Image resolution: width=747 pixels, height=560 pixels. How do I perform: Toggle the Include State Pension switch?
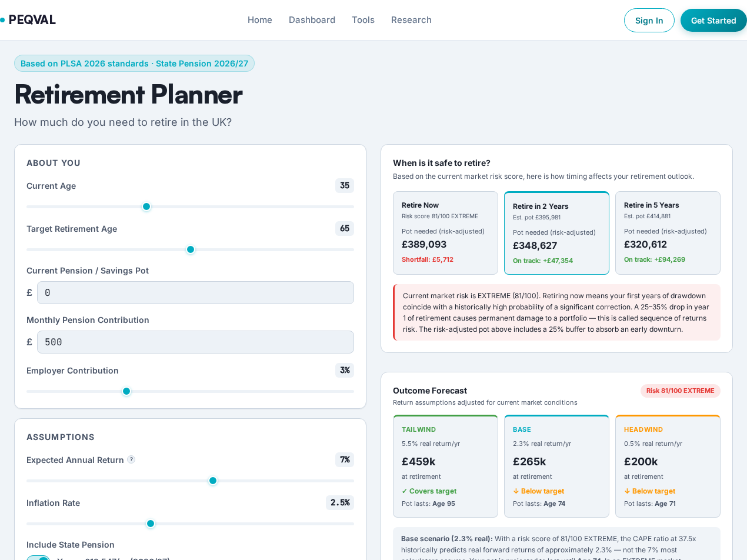38,558
